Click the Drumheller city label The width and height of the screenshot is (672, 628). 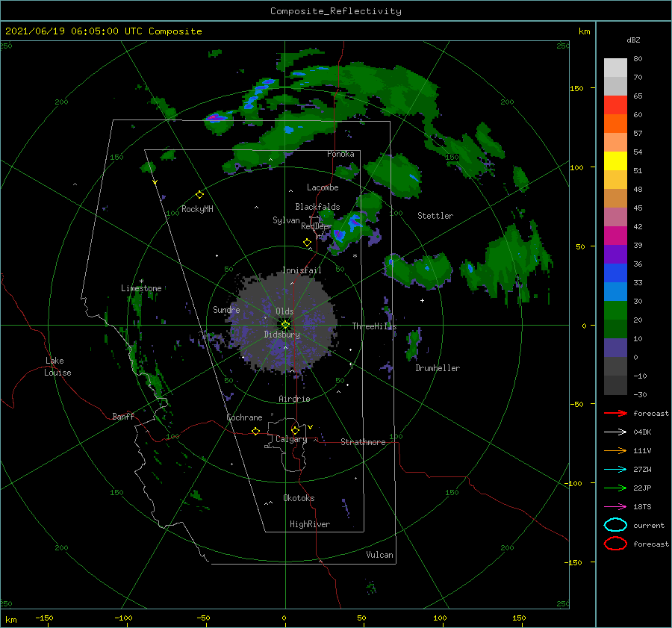pos(438,368)
